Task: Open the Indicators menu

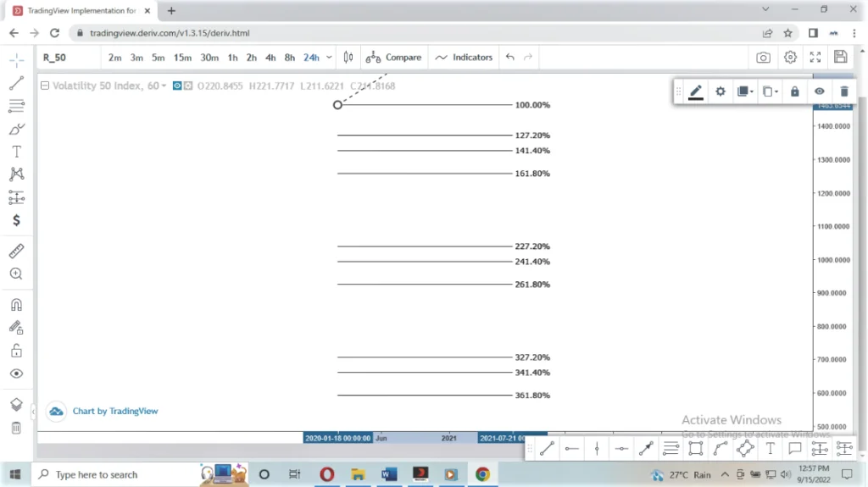Action: click(464, 57)
